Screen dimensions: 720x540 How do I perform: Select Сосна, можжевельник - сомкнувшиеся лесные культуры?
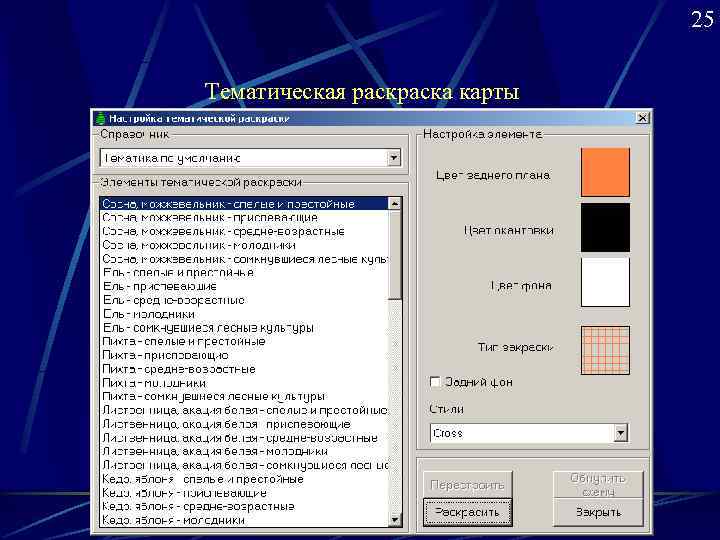[x=244, y=259]
